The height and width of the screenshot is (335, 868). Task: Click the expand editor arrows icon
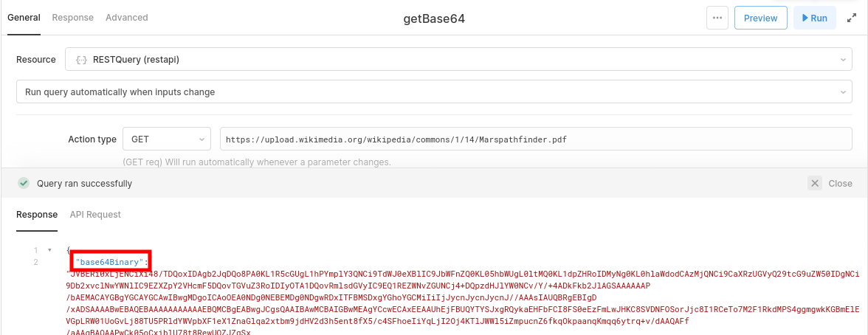tap(851, 18)
